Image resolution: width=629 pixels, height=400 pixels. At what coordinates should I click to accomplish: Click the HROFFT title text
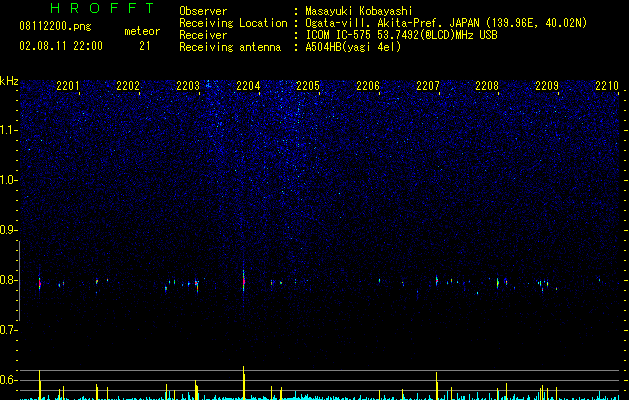[102, 8]
